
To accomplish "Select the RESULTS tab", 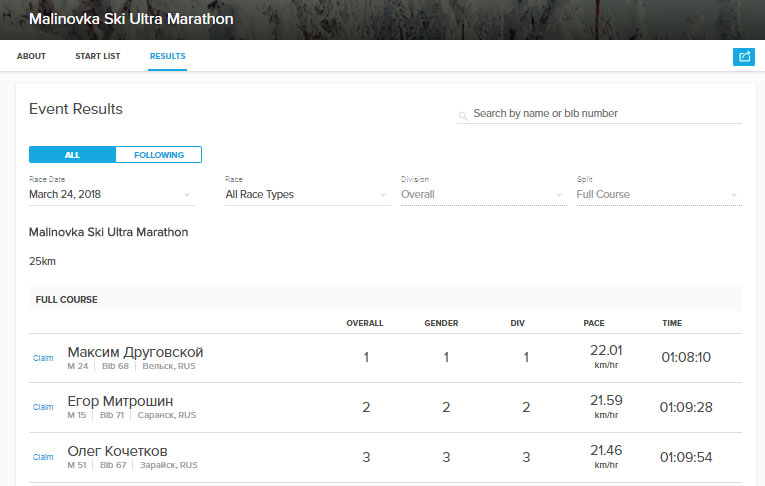I will tap(167, 56).
